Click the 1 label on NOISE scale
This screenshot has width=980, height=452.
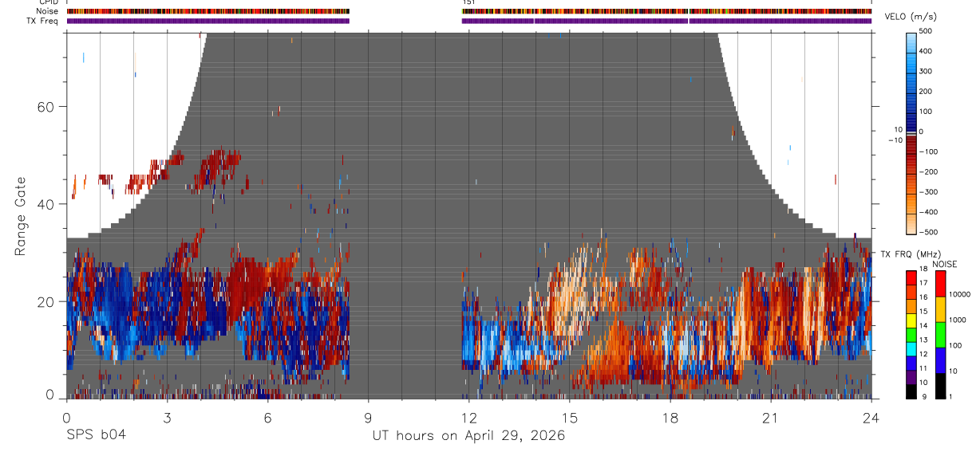[950, 396]
